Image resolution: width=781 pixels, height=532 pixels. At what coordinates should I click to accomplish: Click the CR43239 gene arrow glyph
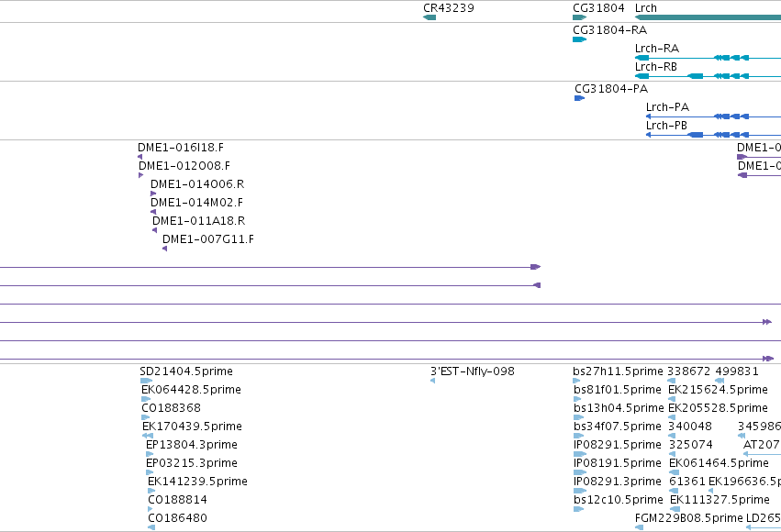430,17
